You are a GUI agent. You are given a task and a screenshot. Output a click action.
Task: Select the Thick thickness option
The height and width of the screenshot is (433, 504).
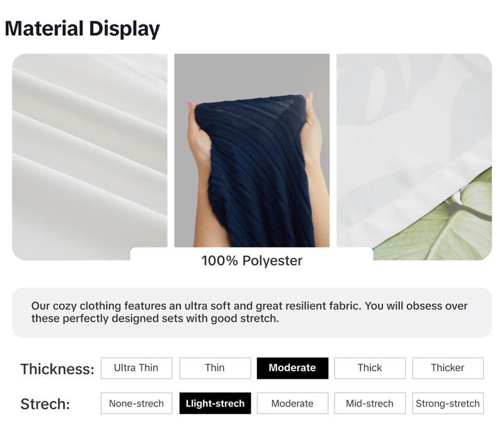[x=370, y=368]
